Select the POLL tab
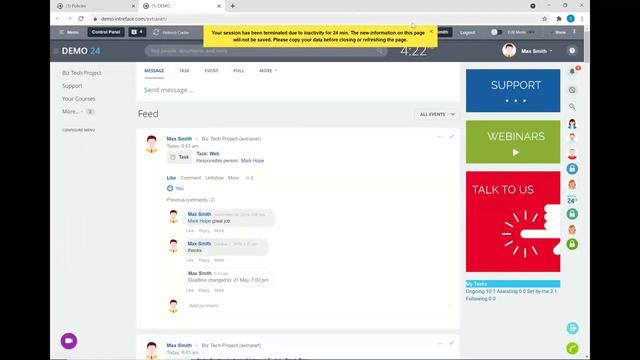This screenshot has height=360, width=640. tap(238, 71)
